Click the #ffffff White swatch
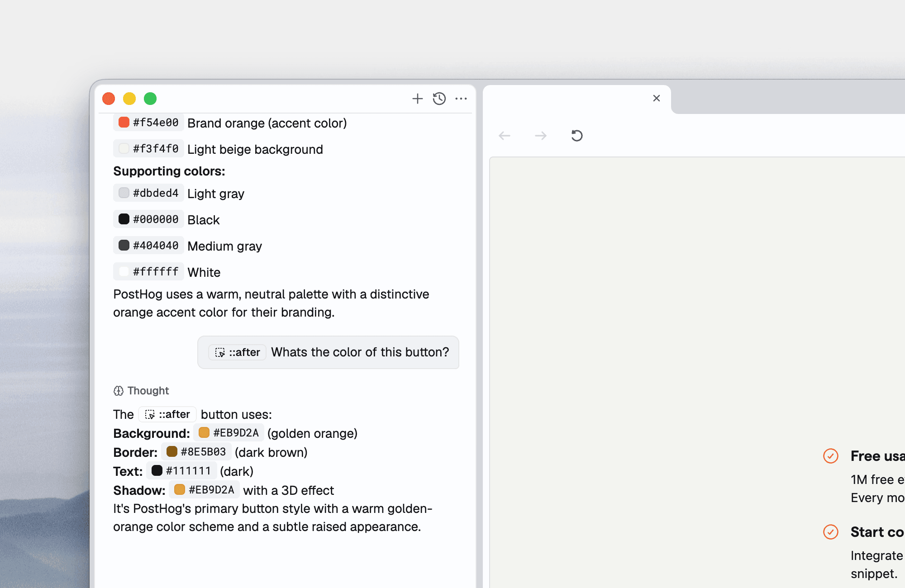This screenshot has width=905, height=588. tap(124, 271)
